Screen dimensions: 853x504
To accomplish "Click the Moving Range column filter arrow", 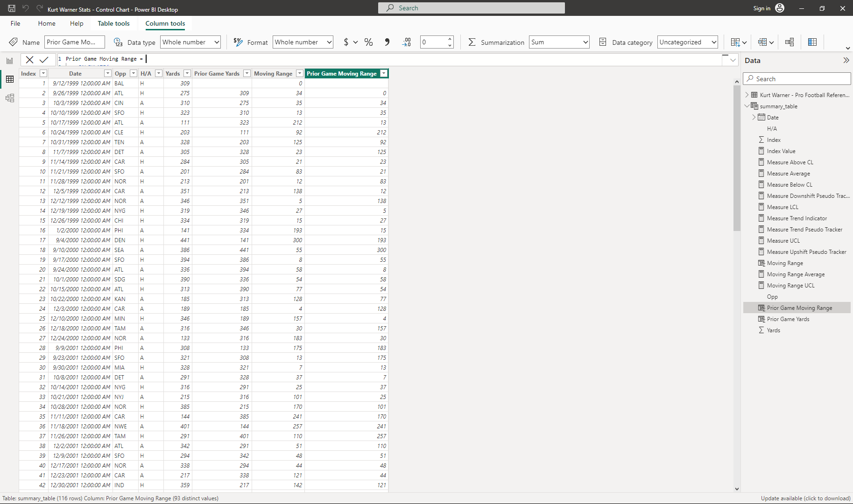I will click(x=300, y=73).
